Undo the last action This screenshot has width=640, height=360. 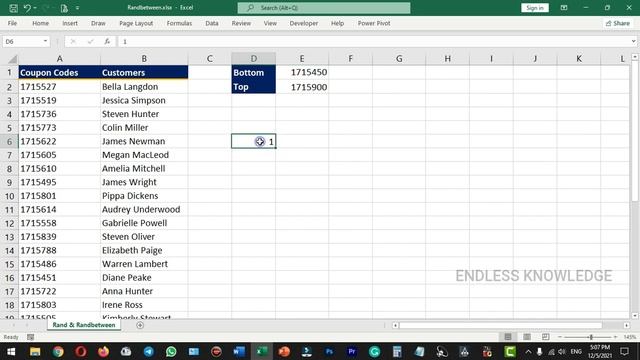(x=27, y=8)
